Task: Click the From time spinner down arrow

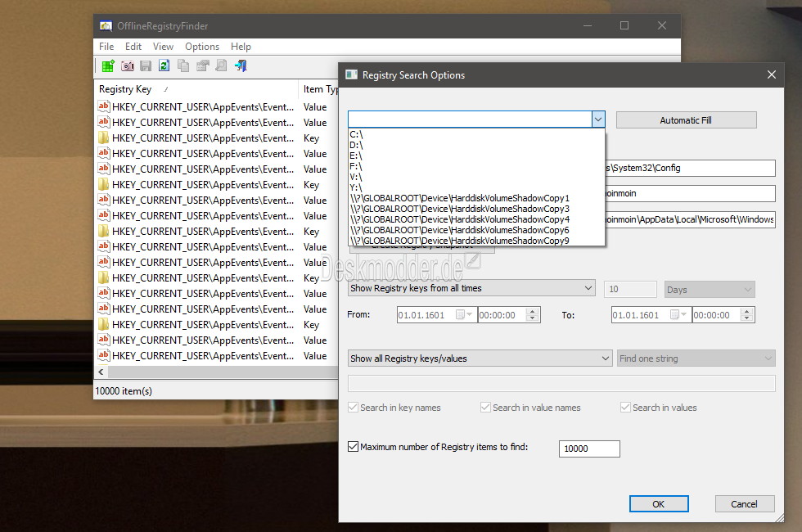Action: 533,318
